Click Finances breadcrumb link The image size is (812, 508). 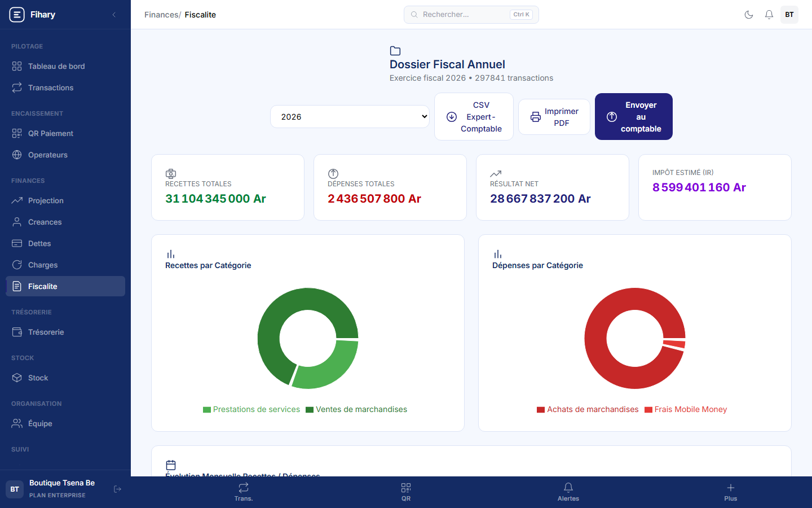pos(161,15)
